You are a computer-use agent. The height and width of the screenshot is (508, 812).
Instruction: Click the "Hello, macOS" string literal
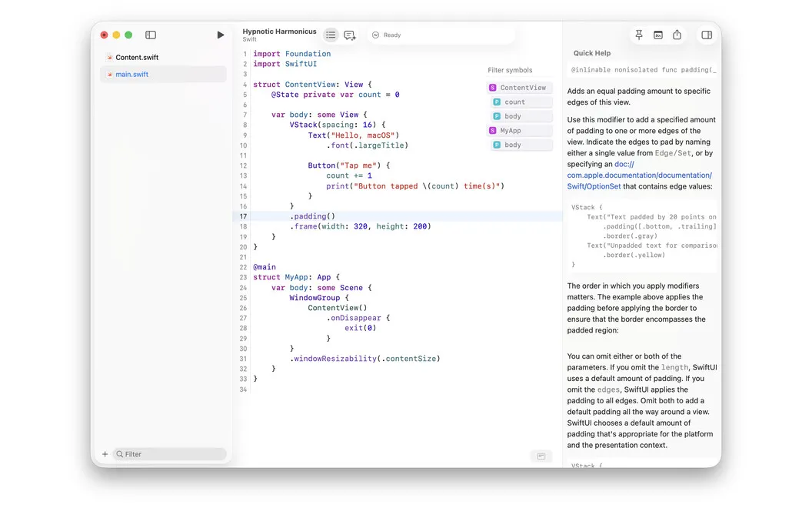[362, 135]
